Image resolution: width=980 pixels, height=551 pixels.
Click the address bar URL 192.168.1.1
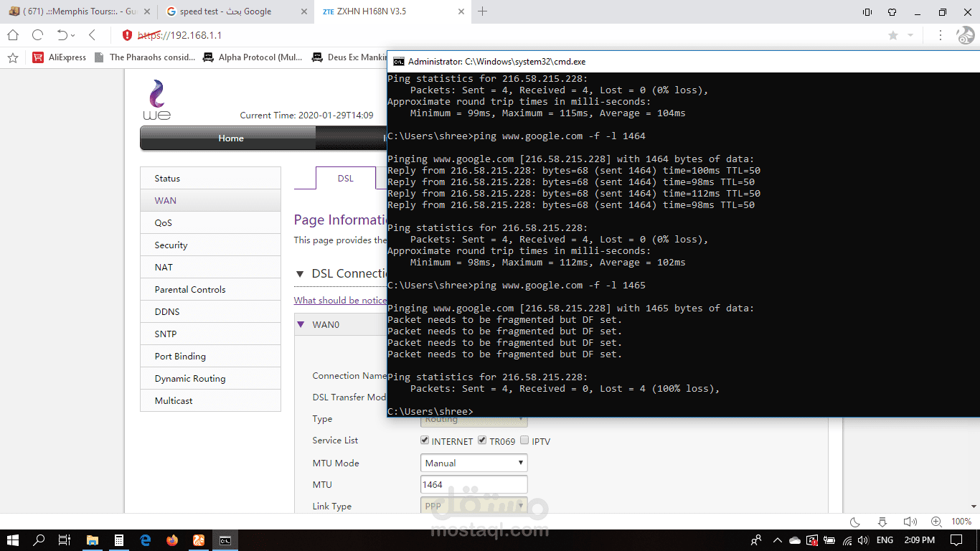179,35
